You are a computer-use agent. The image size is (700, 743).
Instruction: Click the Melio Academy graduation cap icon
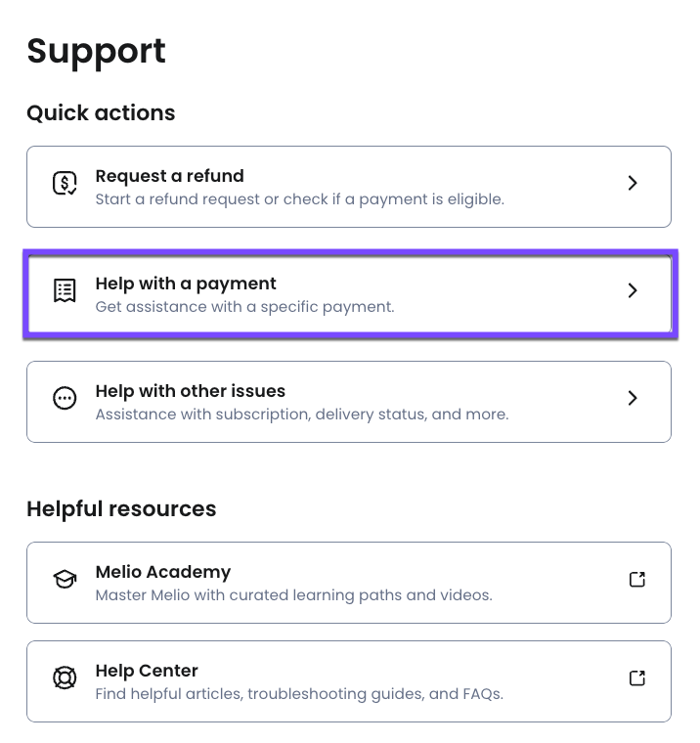click(x=65, y=580)
